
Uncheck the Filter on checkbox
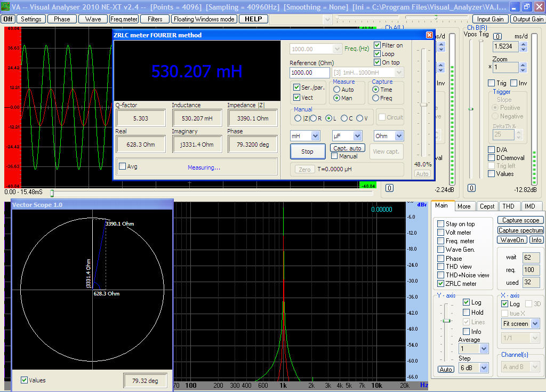pyautogui.click(x=378, y=45)
